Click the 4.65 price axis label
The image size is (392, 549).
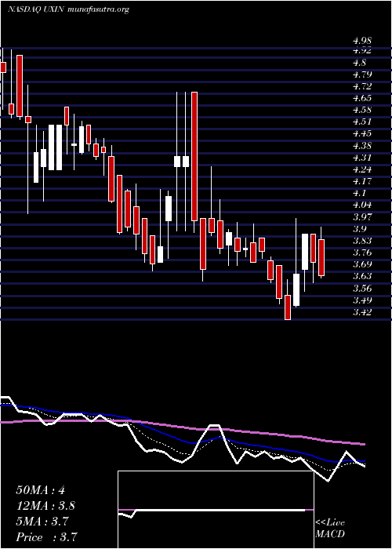point(362,98)
